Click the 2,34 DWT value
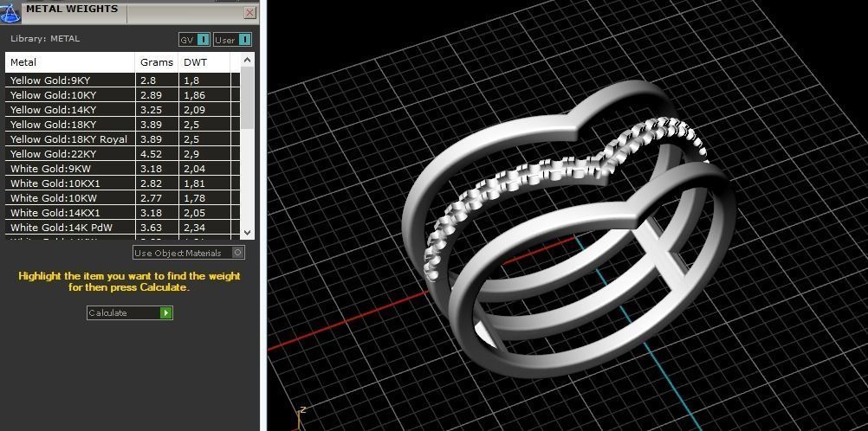The image size is (868, 431). [x=194, y=228]
